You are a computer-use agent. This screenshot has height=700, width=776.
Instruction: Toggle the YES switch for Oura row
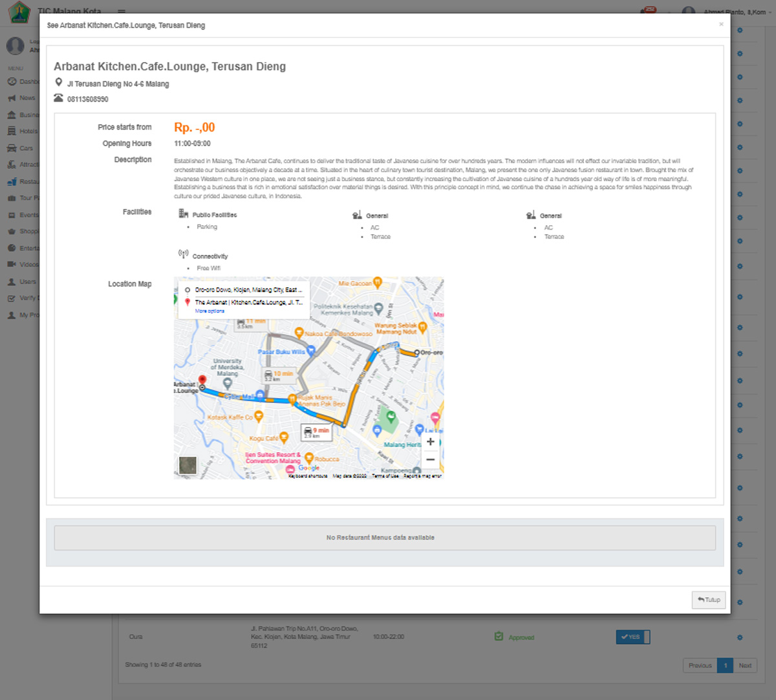pyautogui.click(x=632, y=637)
